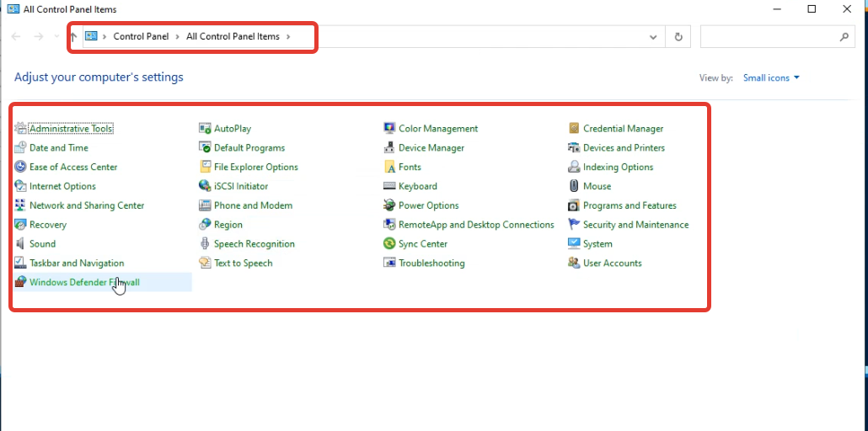The height and width of the screenshot is (431, 868).
Task: Expand chevron before Control Panel breadcrumb
Action: (x=104, y=37)
